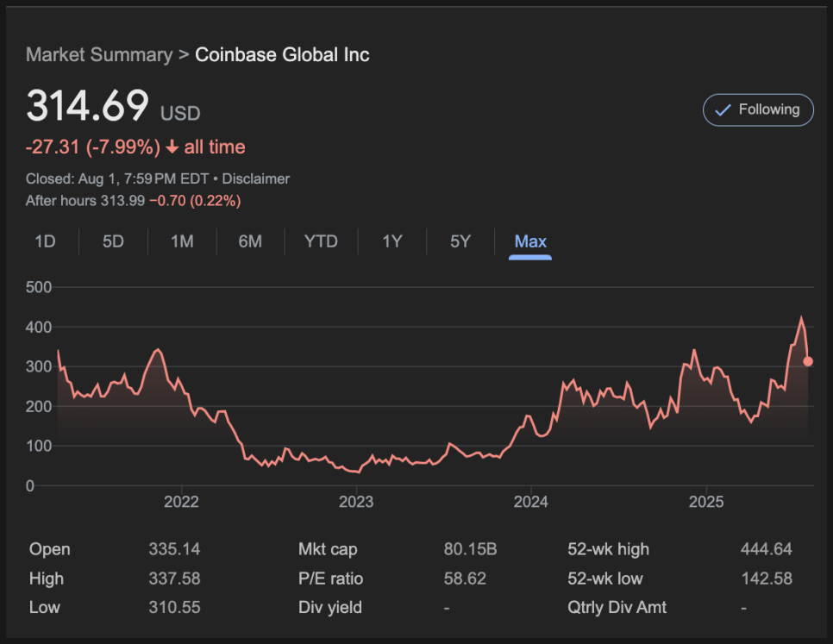Click the Div yield label
Screen dimensions: 833x644
pos(330,608)
